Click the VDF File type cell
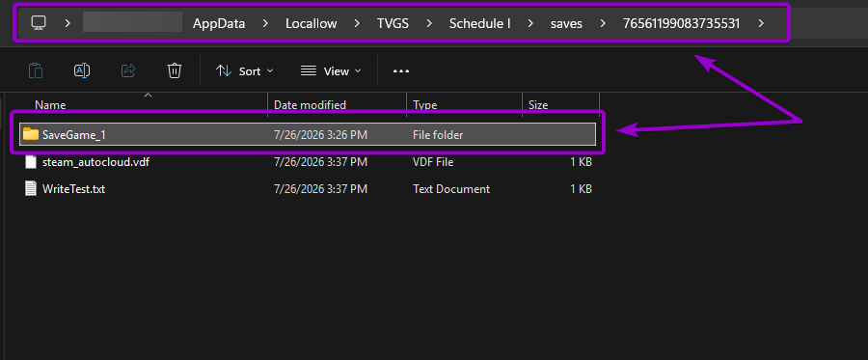Image resolution: width=868 pixels, height=360 pixels. pos(433,162)
